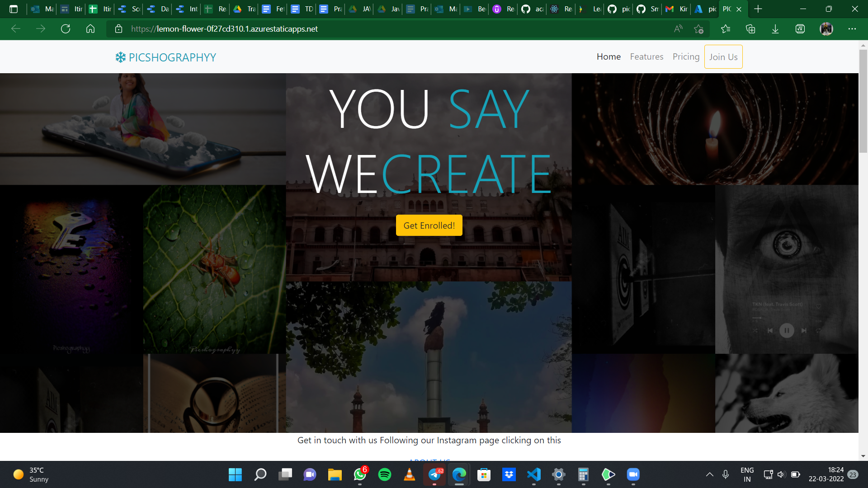The width and height of the screenshot is (868, 488).
Task: Open the Favorites list icon
Action: coord(726,29)
